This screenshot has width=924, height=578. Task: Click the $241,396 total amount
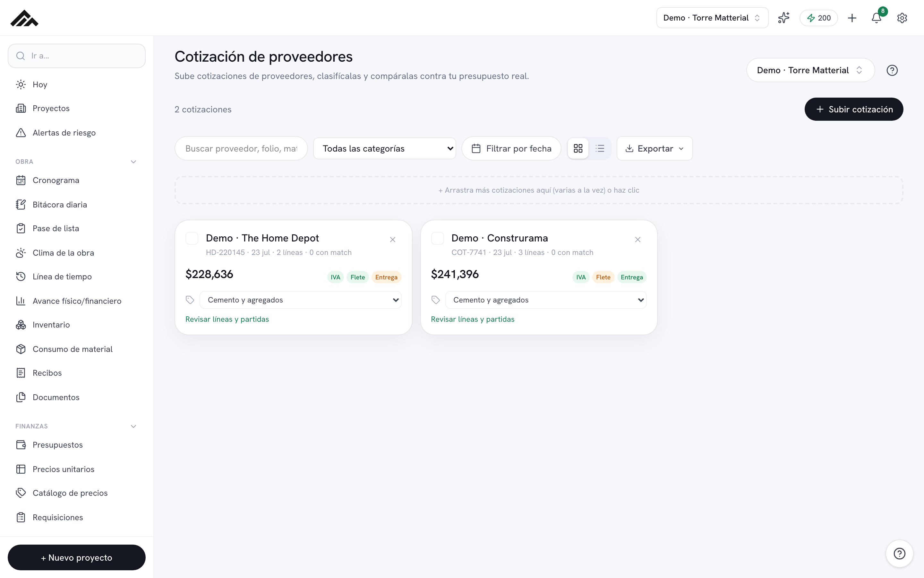(455, 274)
